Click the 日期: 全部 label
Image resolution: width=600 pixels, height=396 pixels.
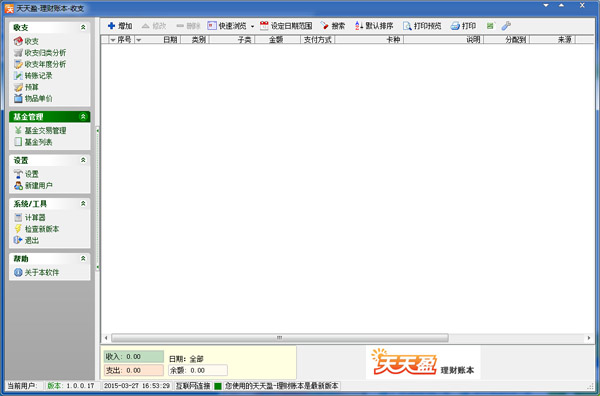186,359
